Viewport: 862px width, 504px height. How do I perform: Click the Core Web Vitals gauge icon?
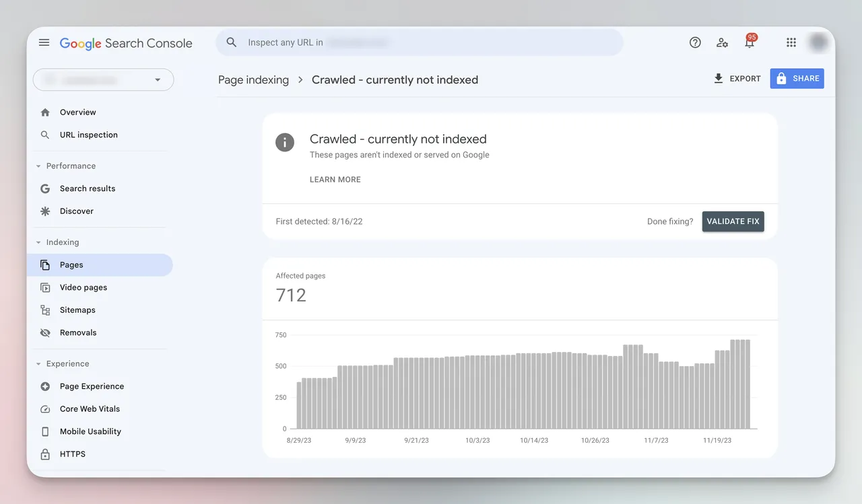pos(45,409)
